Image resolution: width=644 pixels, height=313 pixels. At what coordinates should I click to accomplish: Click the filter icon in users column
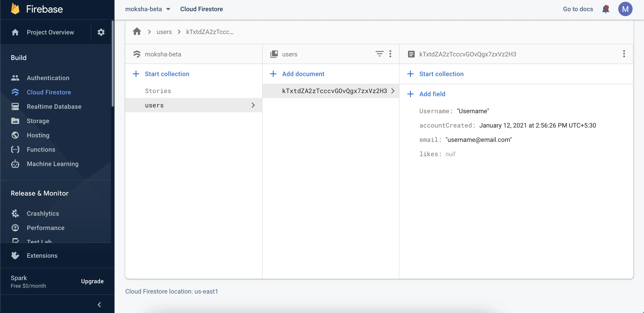379,54
